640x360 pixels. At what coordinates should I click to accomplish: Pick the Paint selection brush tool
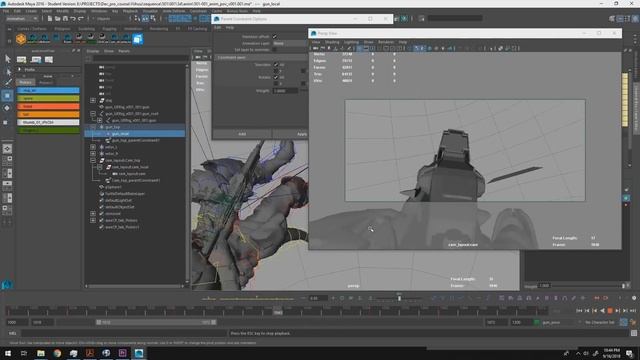tap(7, 83)
